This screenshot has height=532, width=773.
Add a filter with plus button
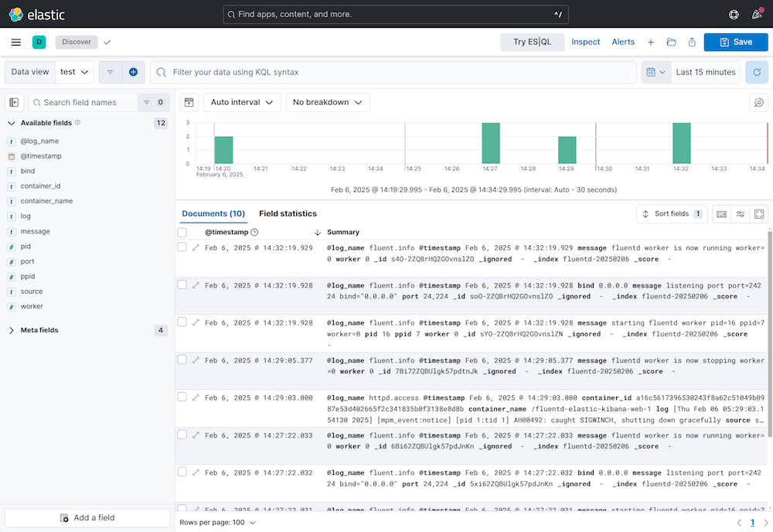[133, 72]
